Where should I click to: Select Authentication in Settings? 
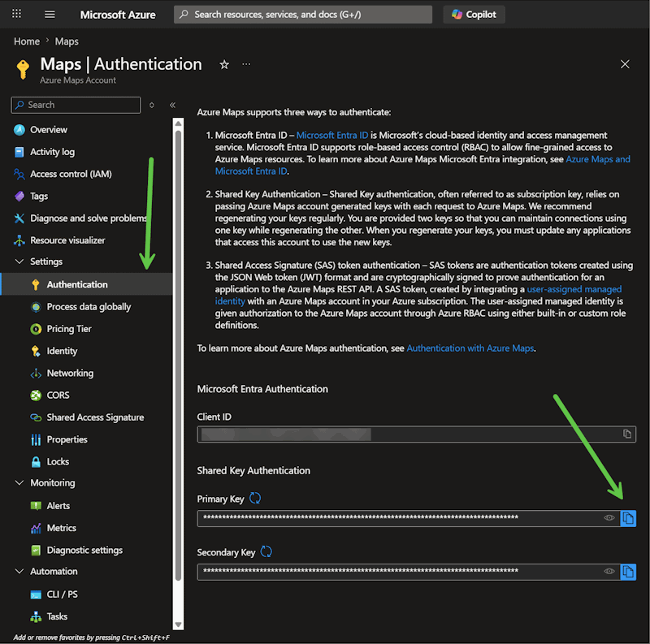pos(86,284)
